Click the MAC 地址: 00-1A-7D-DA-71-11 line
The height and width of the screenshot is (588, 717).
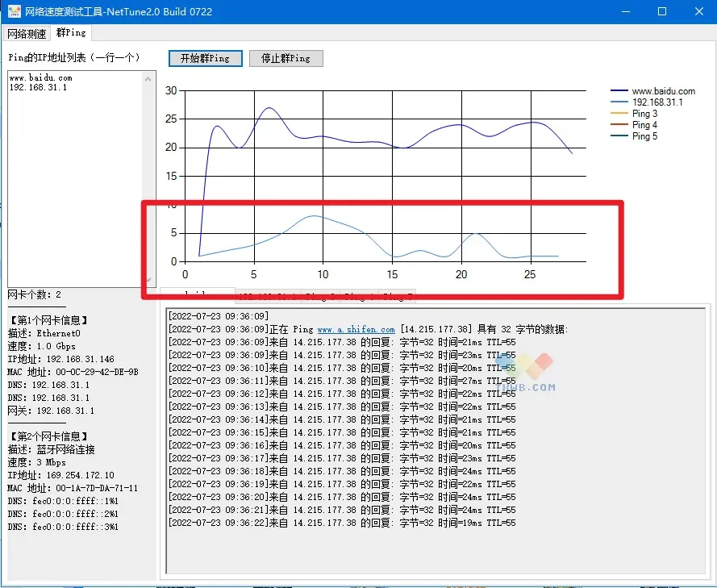(x=73, y=488)
